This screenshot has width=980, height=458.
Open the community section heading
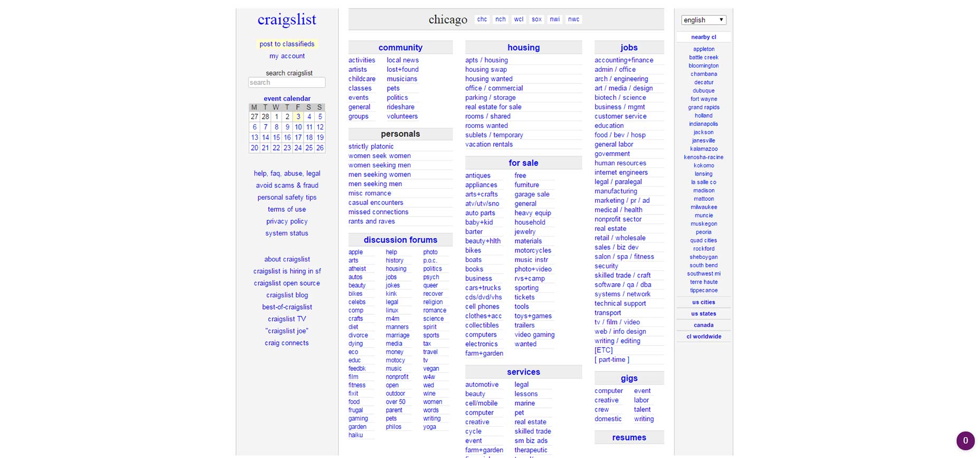tap(400, 48)
